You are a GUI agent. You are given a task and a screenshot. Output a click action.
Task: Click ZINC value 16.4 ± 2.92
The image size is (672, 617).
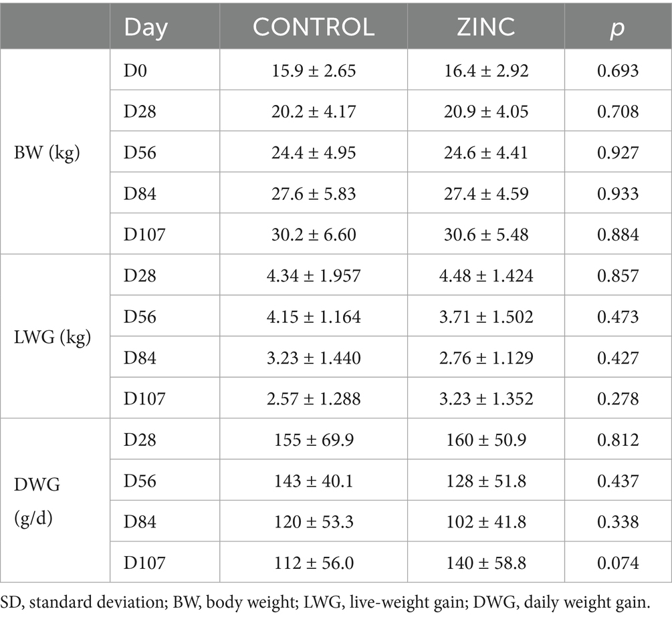click(x=486, y=70)
